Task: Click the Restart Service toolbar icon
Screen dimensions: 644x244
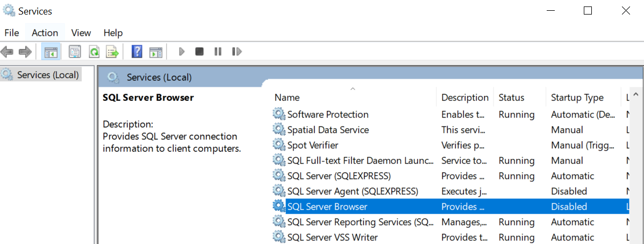Action: tap(237, 52)
